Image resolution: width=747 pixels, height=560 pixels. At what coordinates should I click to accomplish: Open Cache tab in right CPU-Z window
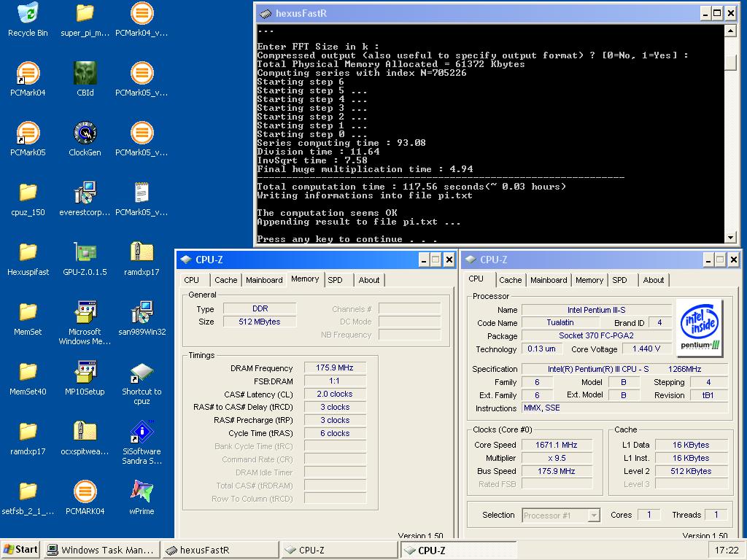tap(510, 280)
